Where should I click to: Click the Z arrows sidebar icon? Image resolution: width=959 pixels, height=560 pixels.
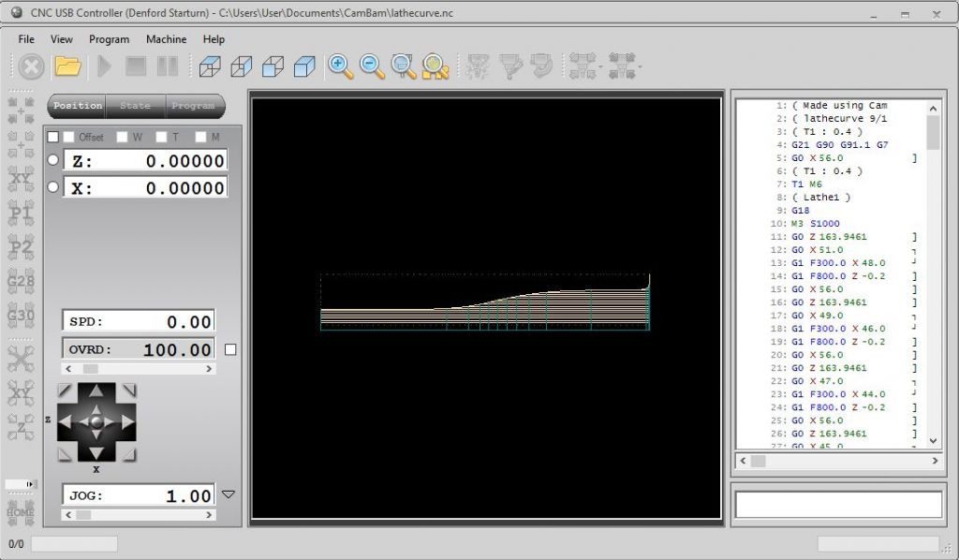(x=21, y=427)
